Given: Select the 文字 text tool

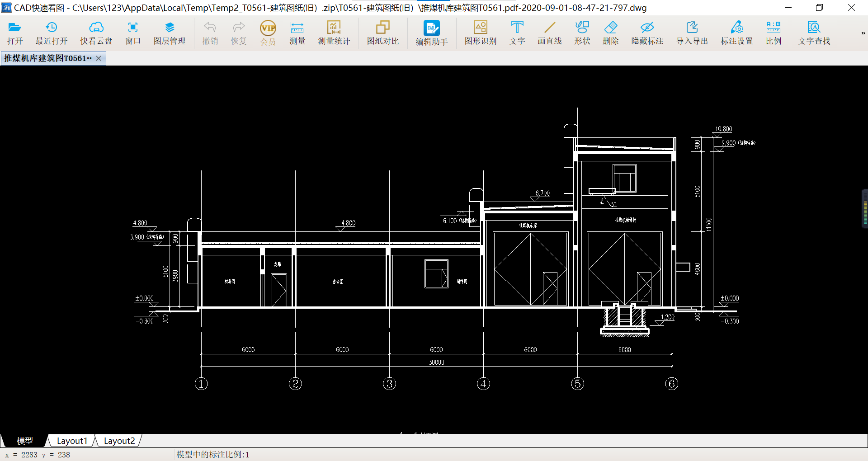Looking at the screenshot, I should click(x=517, y=33).
